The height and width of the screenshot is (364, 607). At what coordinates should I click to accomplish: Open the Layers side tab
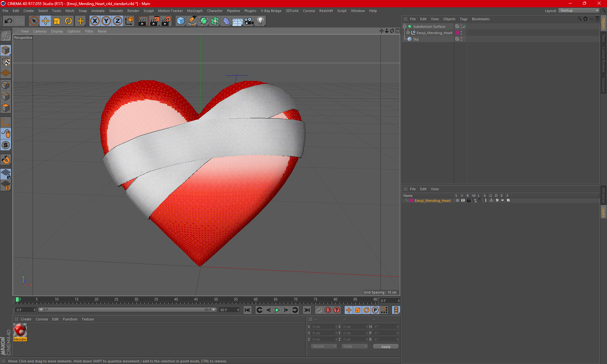pyautogui.click(x=604, y=212)
